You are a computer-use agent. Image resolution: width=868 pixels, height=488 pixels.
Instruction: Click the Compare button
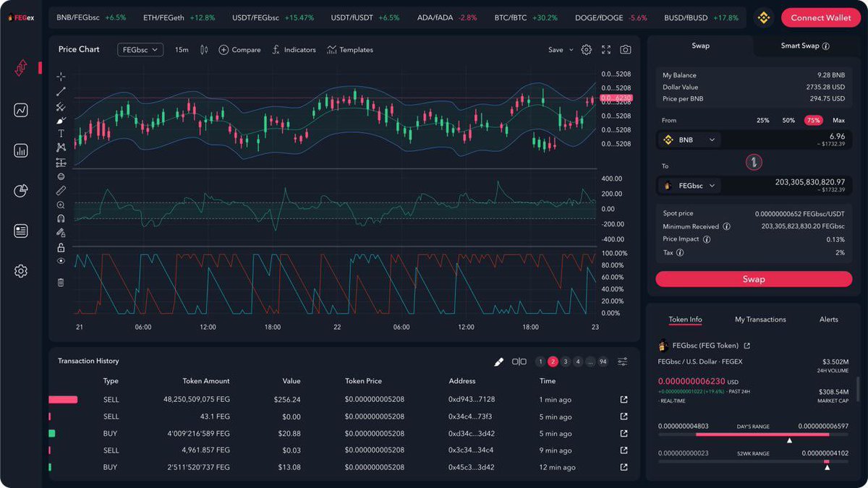click(239, 50)
